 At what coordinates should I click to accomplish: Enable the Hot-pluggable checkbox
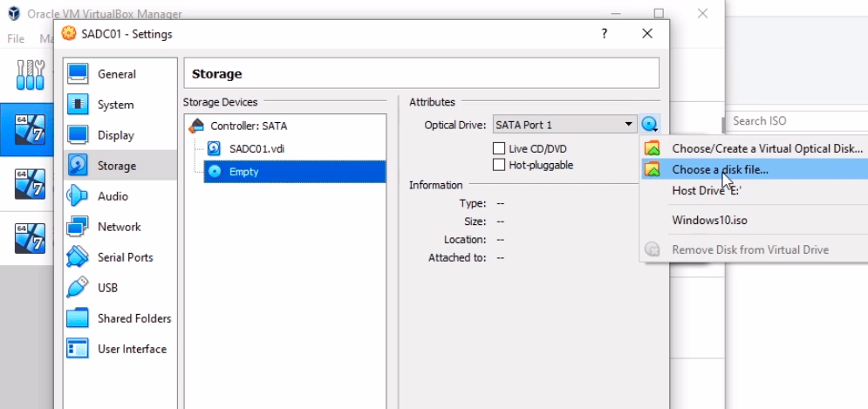pos(499,165)
